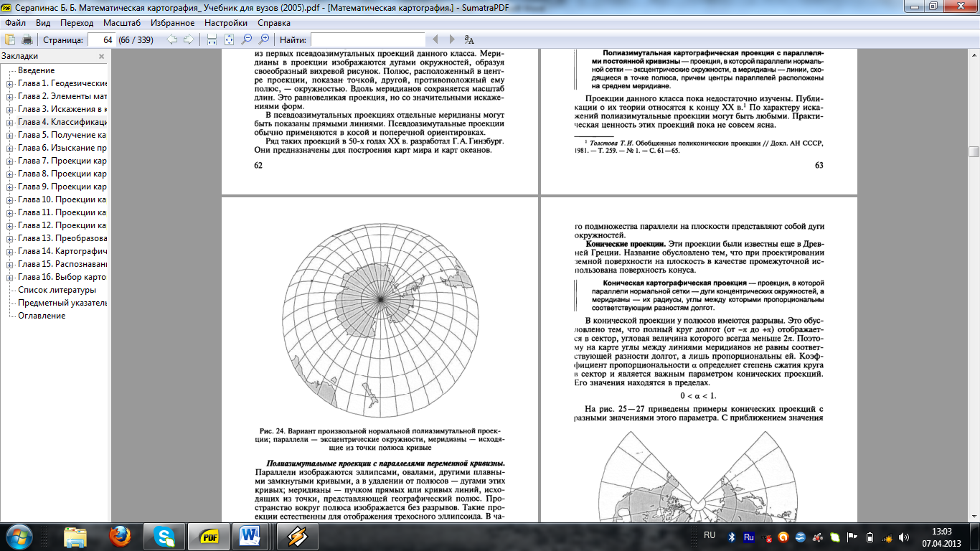The height and width of the screenshot is (551, 980).
Task: Open Windows Explorer from the taskbar
Action: pyautogui.click(x=75, y=536)
